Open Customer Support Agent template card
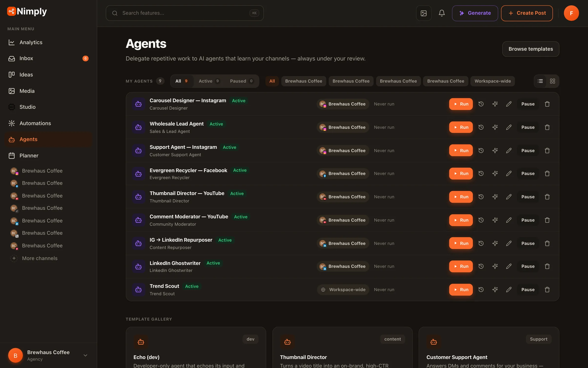588x368 pixels. (x=489, y=347)
